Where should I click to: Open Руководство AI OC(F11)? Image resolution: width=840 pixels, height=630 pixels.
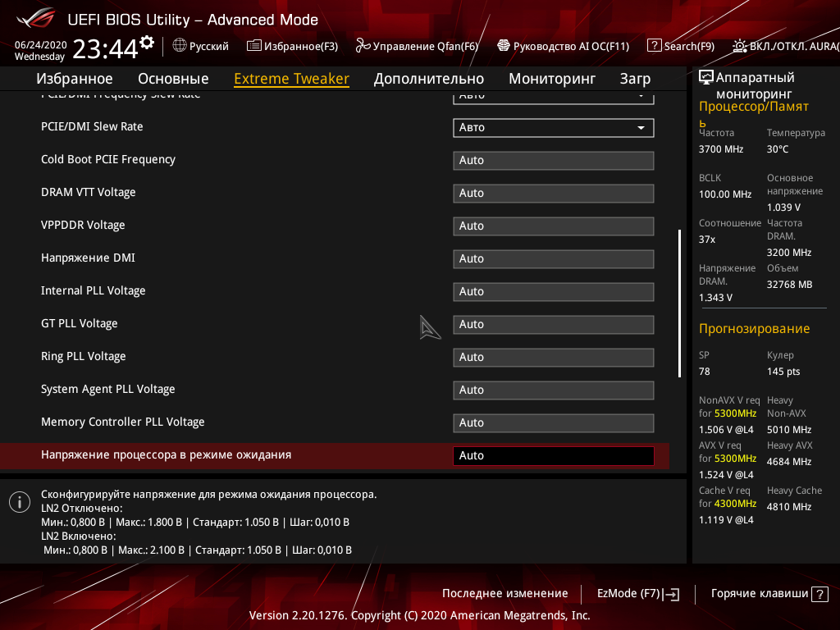[x=564, y=46]
